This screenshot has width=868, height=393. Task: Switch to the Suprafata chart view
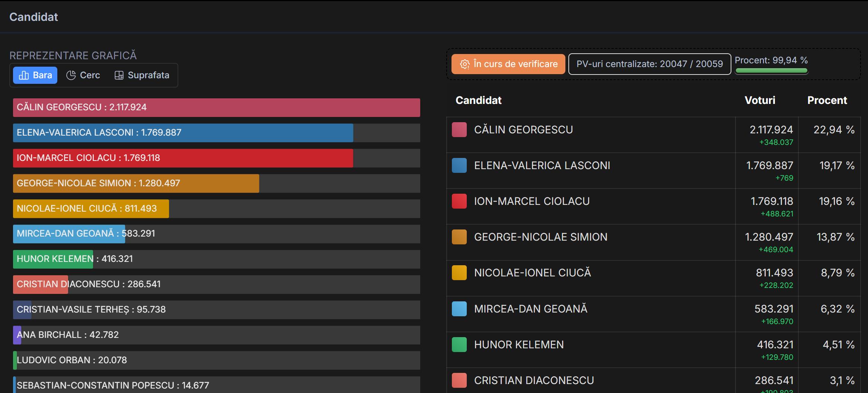[142, 75]
